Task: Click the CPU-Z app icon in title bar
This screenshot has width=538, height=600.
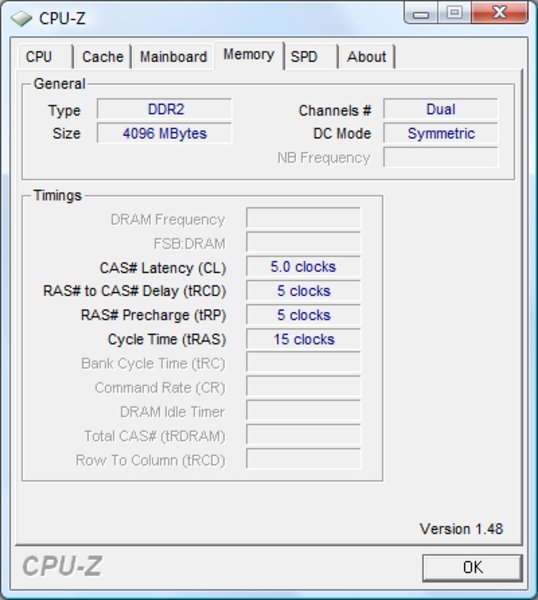Action: tap(21, 18)
